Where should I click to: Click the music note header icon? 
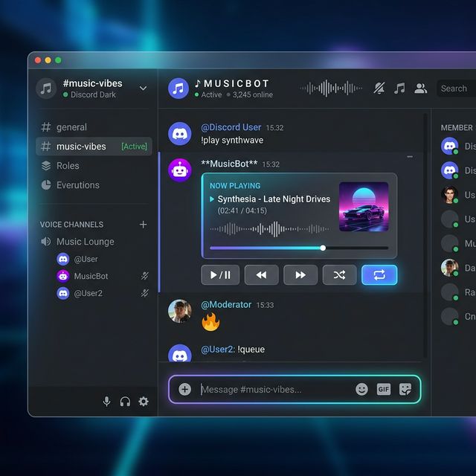[400, 89]
